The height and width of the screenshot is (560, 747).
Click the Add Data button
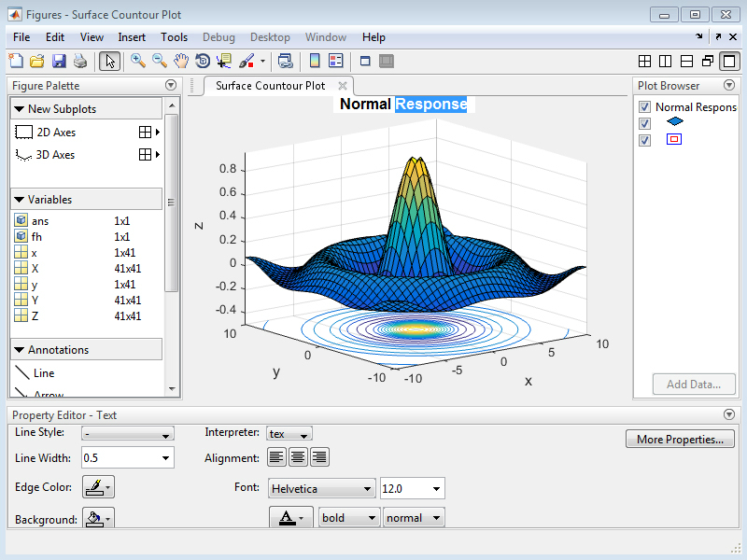click(694, 384)
